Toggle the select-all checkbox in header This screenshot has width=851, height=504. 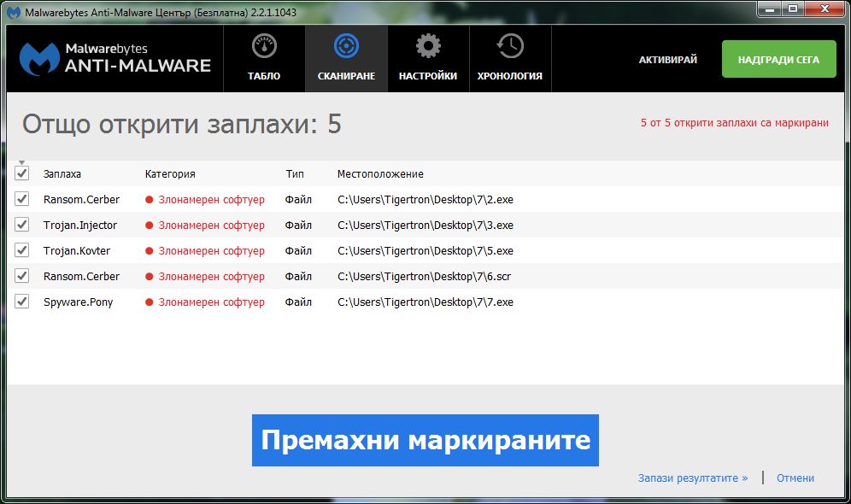21,173
